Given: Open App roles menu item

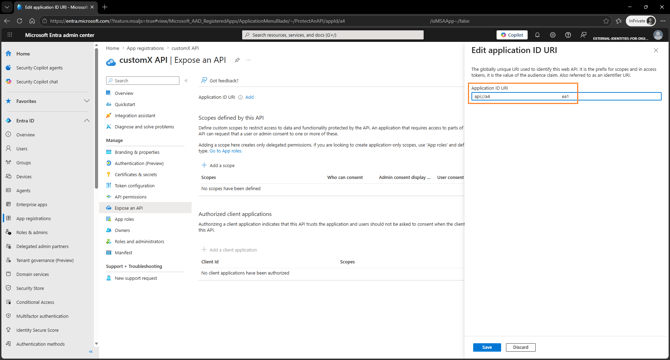Looking at the screenshot, I should point(124,219).
